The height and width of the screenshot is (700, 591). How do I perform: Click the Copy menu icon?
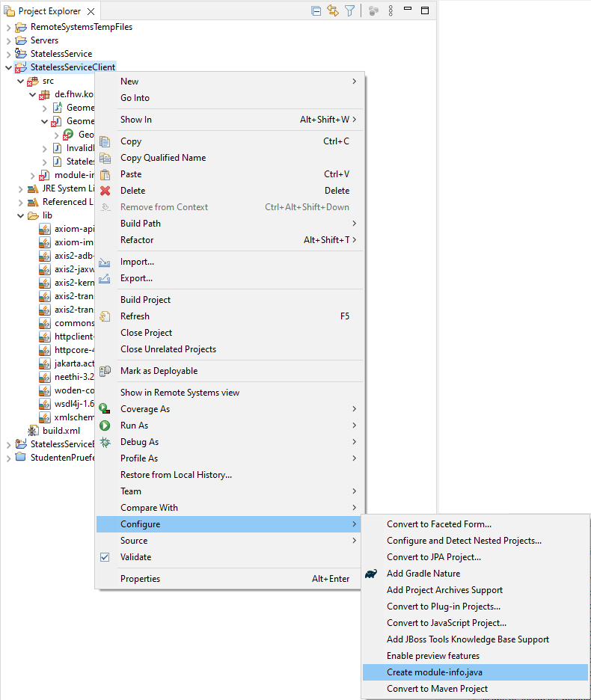tap(105, 141)
